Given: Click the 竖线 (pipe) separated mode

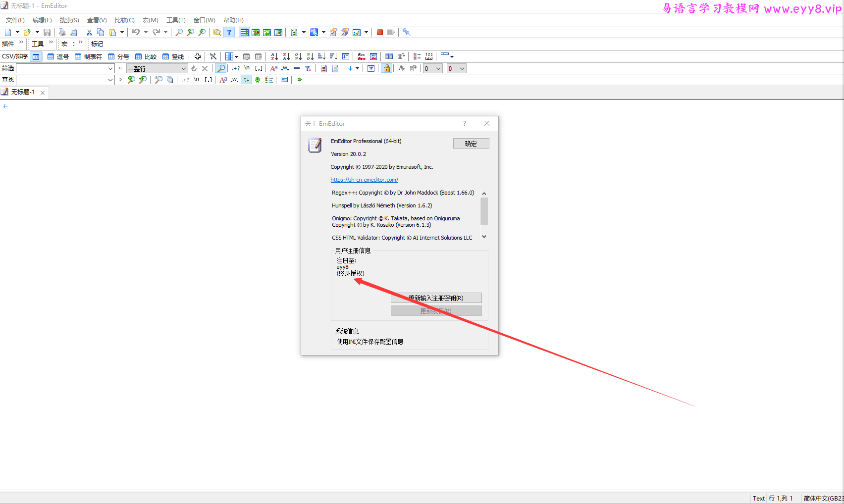Looking at the screenshot, I should 173,56.
